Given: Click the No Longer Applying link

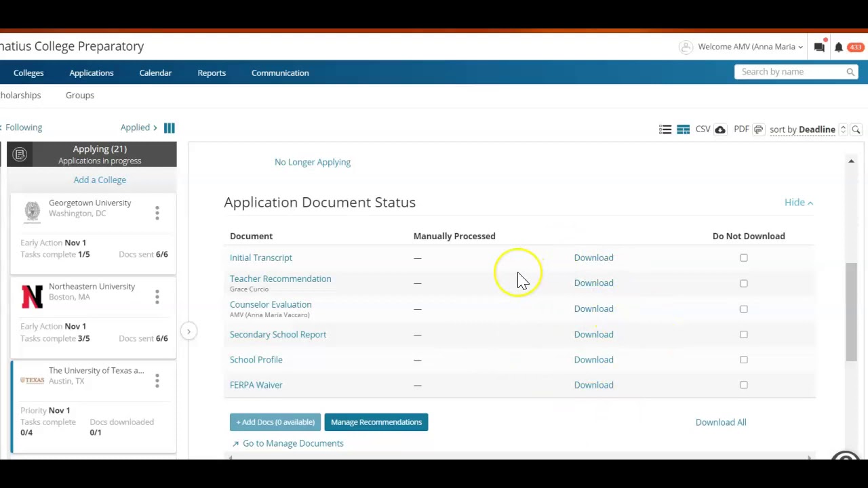Looking at the screenshot, I should pyautogui.click(x=313, y=162).
